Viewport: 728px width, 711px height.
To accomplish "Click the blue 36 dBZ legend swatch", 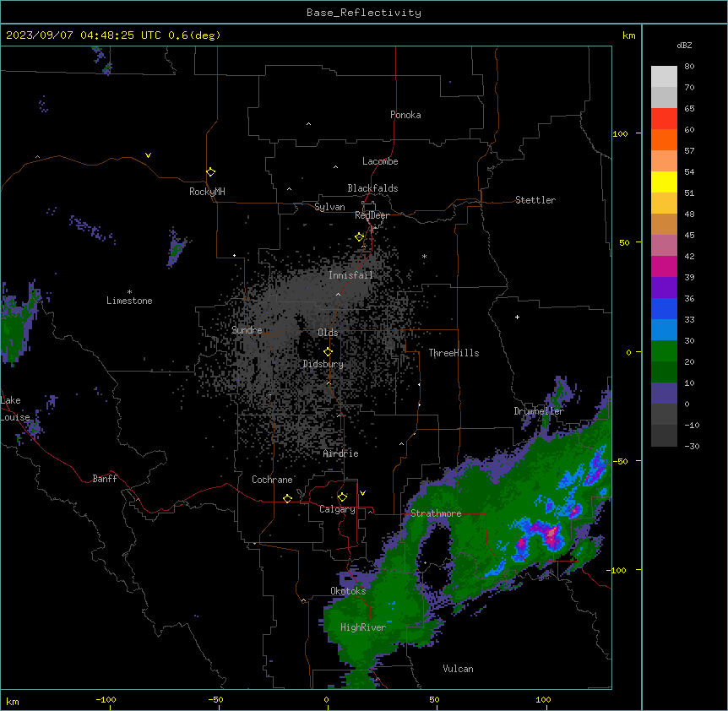I will tap(664, 308).
